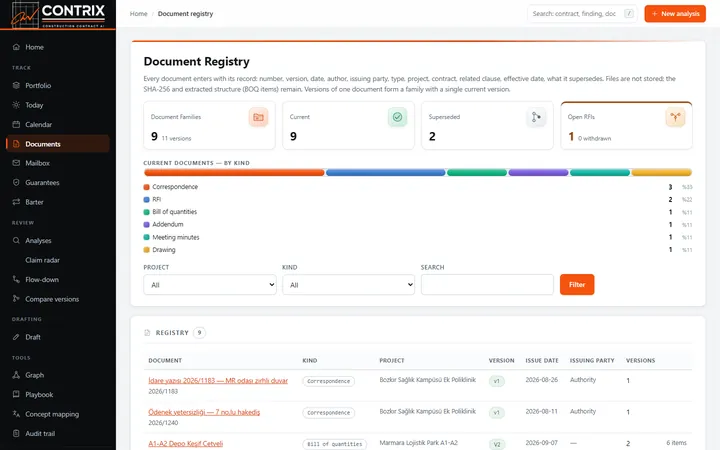Click the '6 items' text in A1-A2 row
The image size is (720, 450).
coord(676,443)
